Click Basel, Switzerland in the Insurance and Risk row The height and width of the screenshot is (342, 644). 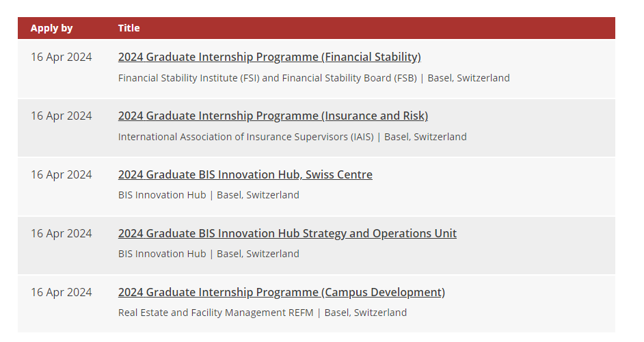coord(425,137)
